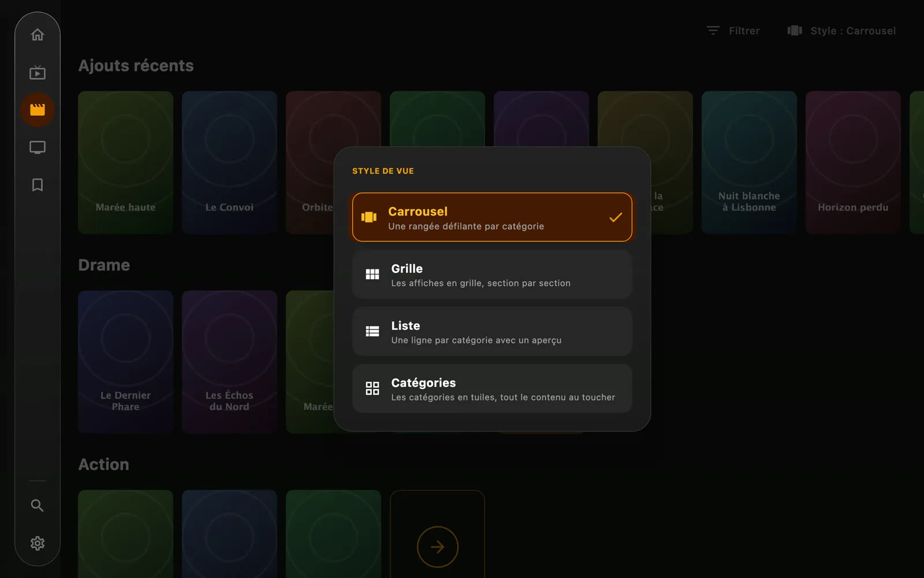This screenshot has height=578, width=924.
Task: Open the Marée haute poster
Action: click(125, 162)
